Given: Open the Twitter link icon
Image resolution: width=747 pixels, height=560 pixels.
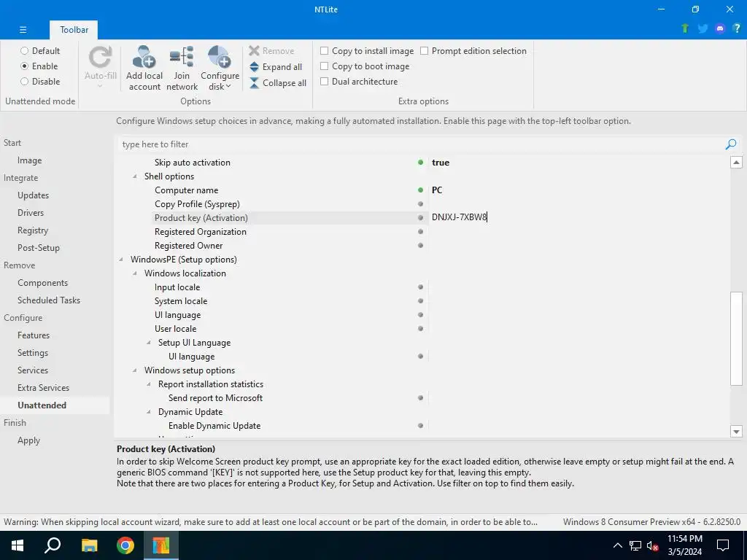Looking at the screenshot, I should click(703, 28).
